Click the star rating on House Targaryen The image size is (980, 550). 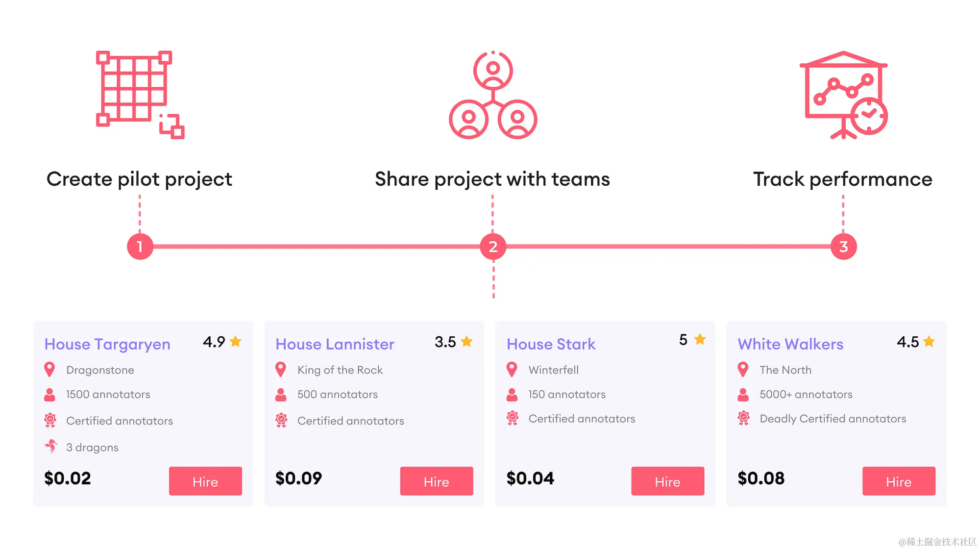236,342
